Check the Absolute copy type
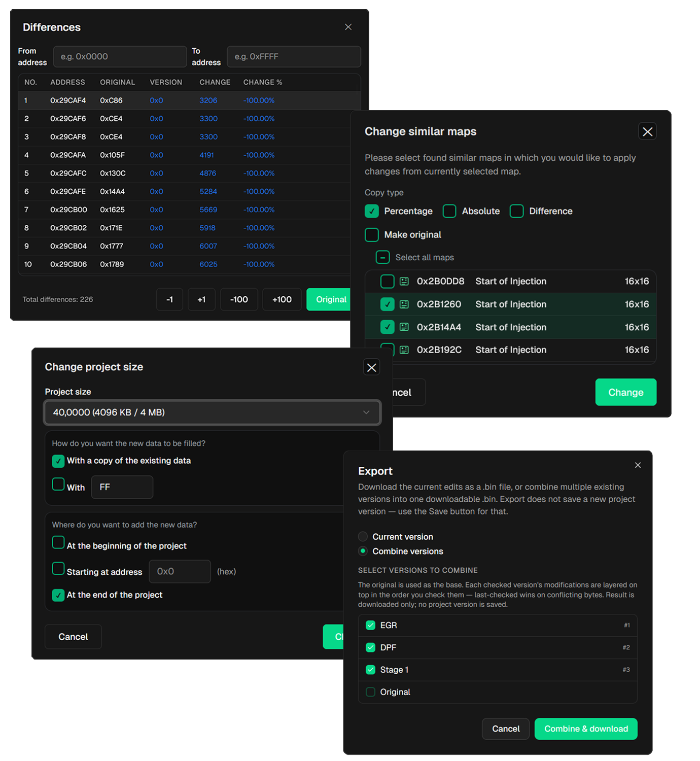This screenshot has height=761, width=700. (449, 211)
